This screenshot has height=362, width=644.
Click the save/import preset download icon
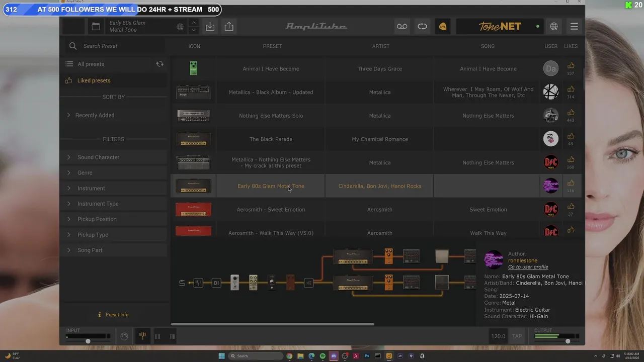click(210, 27)
